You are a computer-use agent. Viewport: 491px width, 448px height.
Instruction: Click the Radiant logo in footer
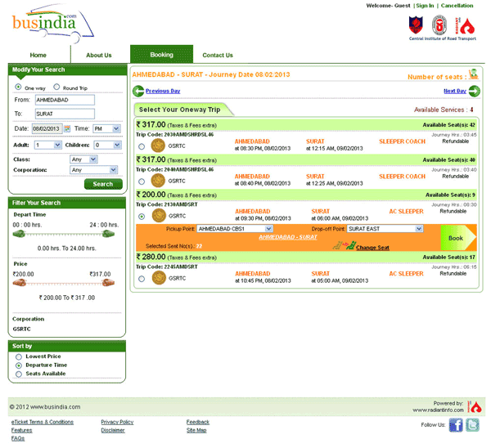coord(475,406)
